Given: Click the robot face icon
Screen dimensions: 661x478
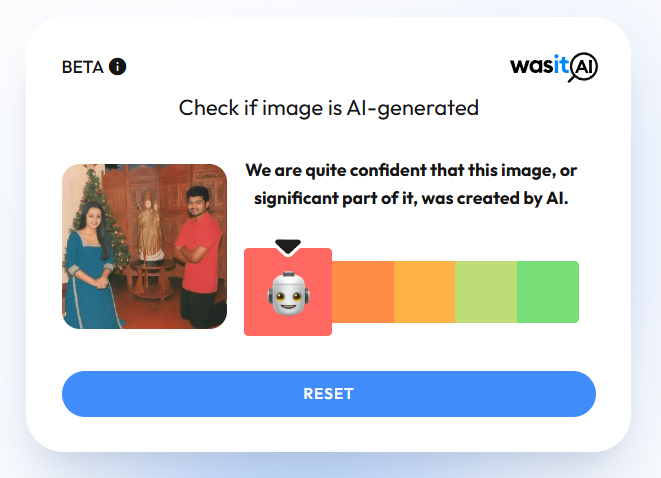Looking at the screenshot, I should click(288, 293).
